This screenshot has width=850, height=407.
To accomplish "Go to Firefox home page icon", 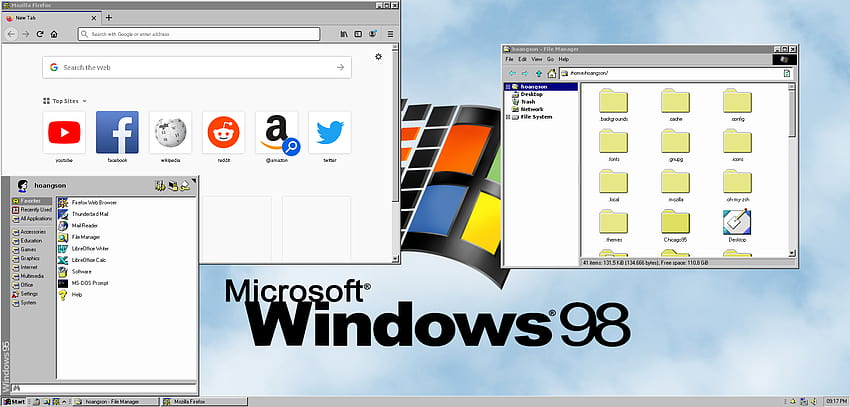I will point(54,34).
